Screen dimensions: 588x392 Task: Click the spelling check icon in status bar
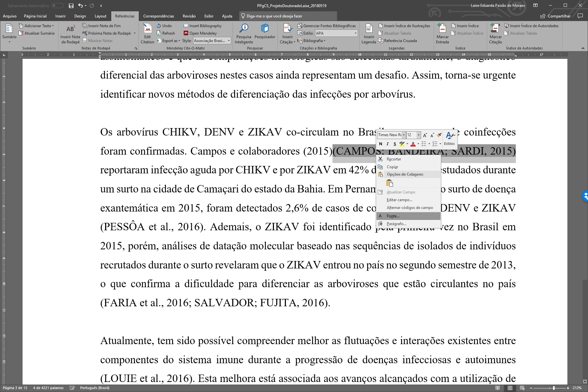[72, 388]
